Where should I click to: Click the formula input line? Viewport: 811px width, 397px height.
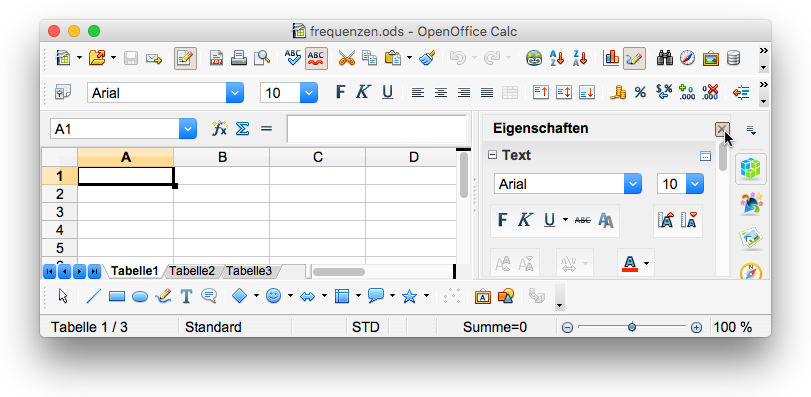377,129
